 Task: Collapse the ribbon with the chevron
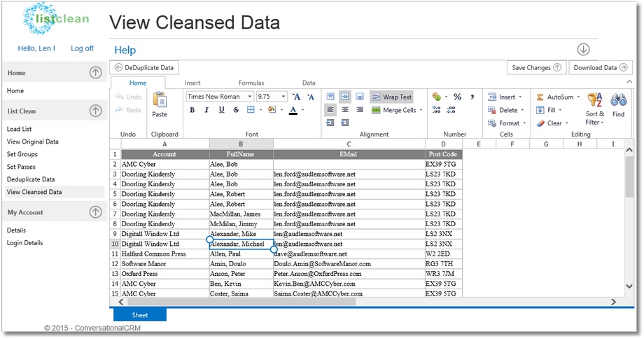coord(629,82)
